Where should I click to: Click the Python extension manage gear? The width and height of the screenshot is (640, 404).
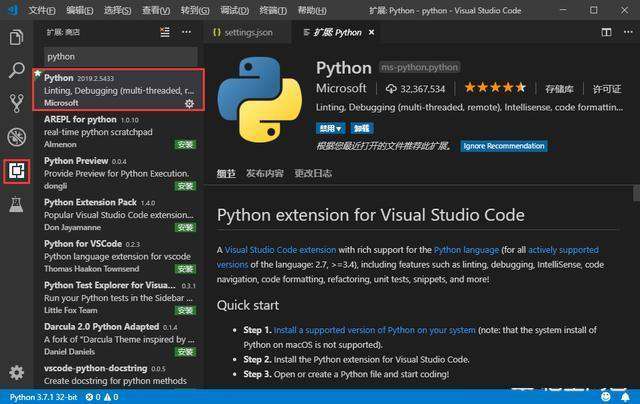[x=189, y=104]
